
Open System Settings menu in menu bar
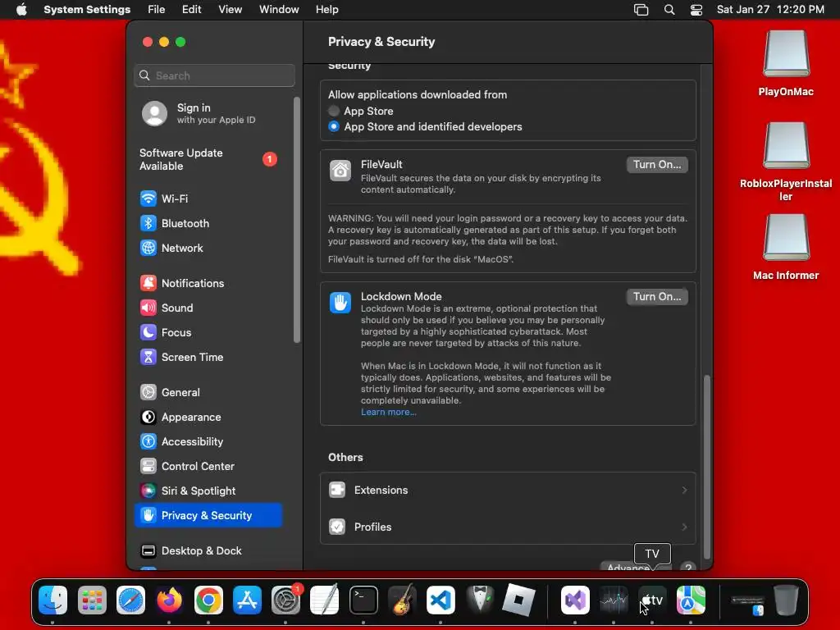pos(87,10)
